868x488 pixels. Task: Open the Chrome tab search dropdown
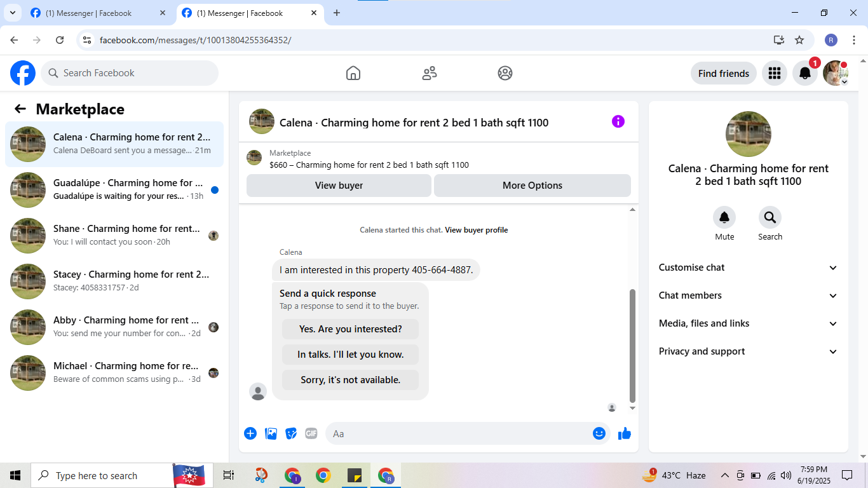point(12,13)
